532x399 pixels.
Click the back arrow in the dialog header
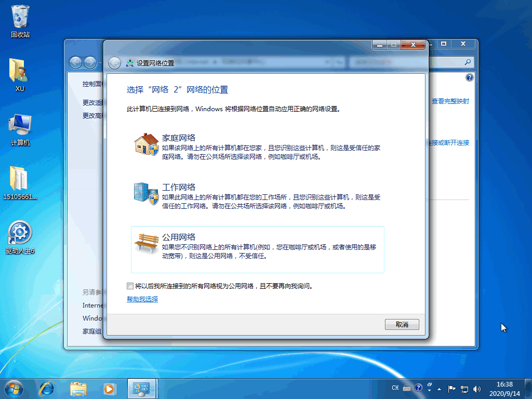click(115, 63)
